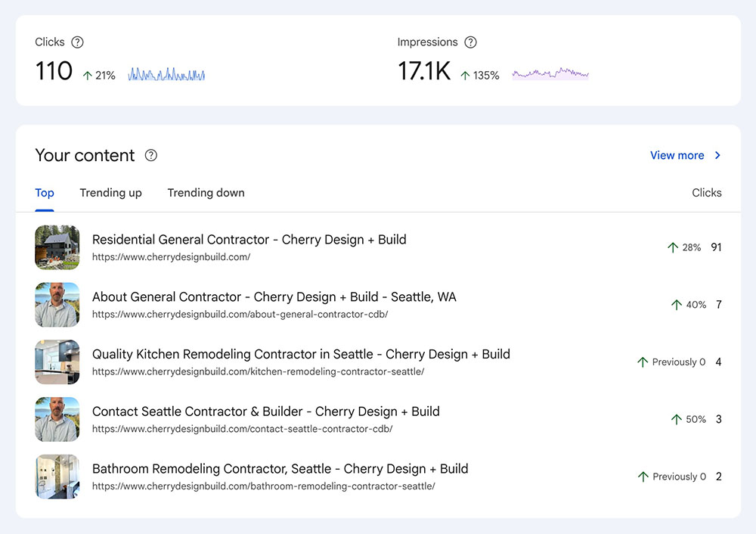Click the 110 clicks total value
Screen dimensions: 756x534
pos(54,71)
